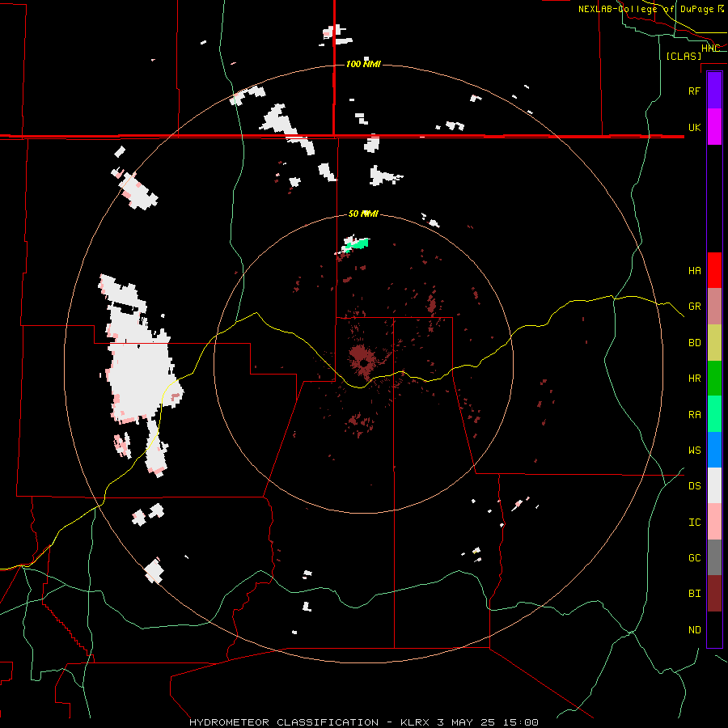Click the HHC product label
The width and height of the screenshot is (728, 728).
[710, 49]
